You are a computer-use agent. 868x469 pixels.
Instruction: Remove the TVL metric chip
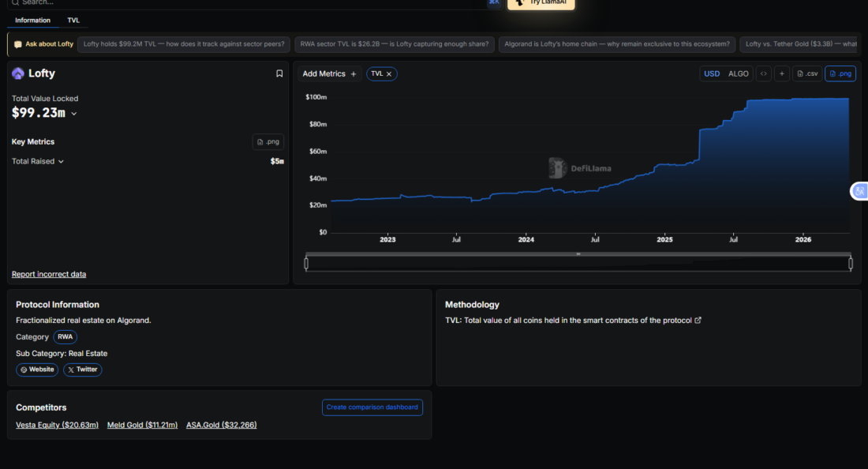coord(389,73)
